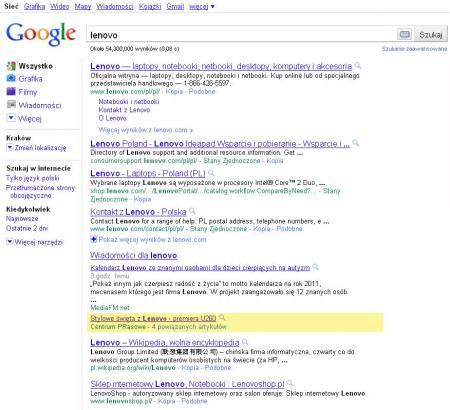Image resolution: width=450 pixels, height=410 pixels.
Task: Filter by Tylko język polski
Action: click(x=33, y=178)
